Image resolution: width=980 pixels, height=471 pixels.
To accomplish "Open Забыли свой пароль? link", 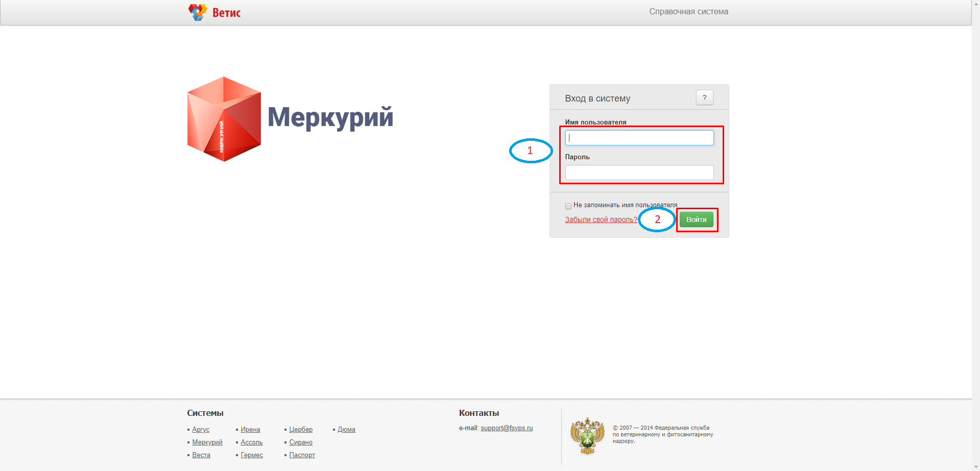I will [x=601, y=219].
